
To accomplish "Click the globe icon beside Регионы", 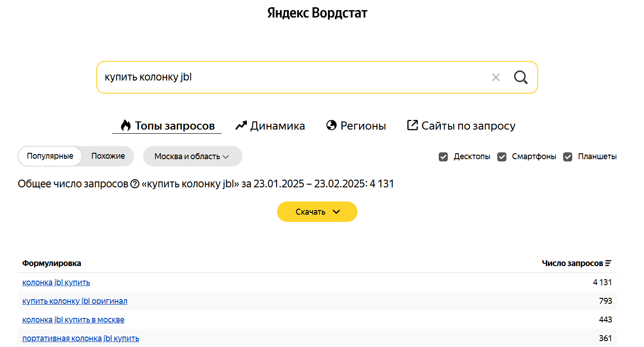I will point(332,125).
